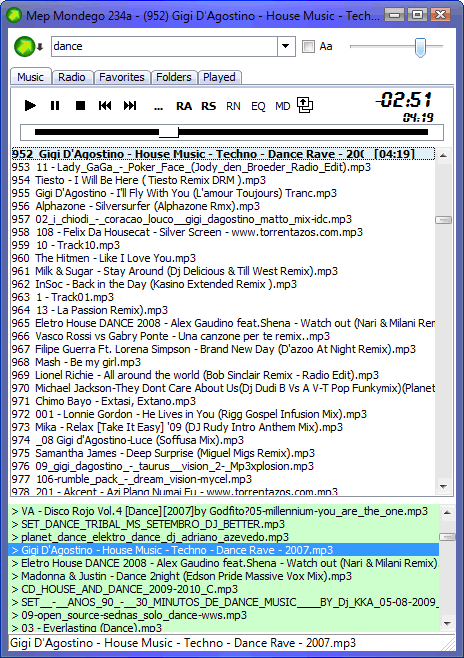Click the playlist scrollbar down arrow
The width and height of the screenshot is (464, 658).
tap(443, 487)
